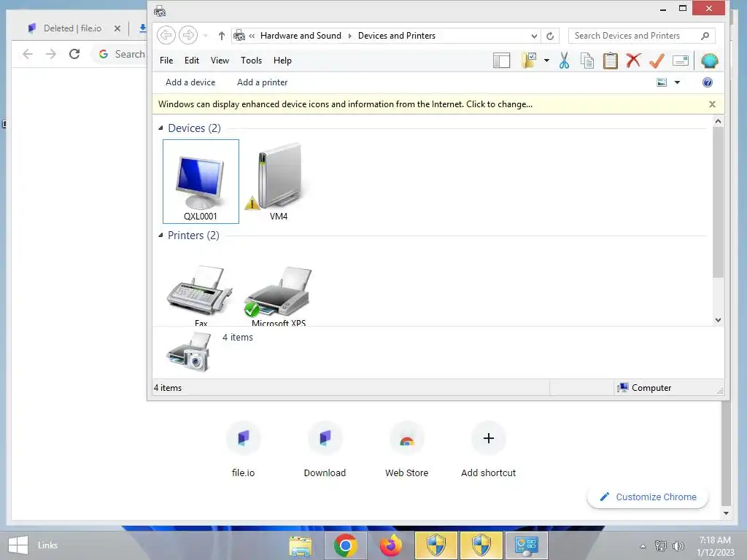This screenshot has height=560, width=747.
Task: Close the Deleted | file.io Chrome tab
Action: click(x=117, y=28)
